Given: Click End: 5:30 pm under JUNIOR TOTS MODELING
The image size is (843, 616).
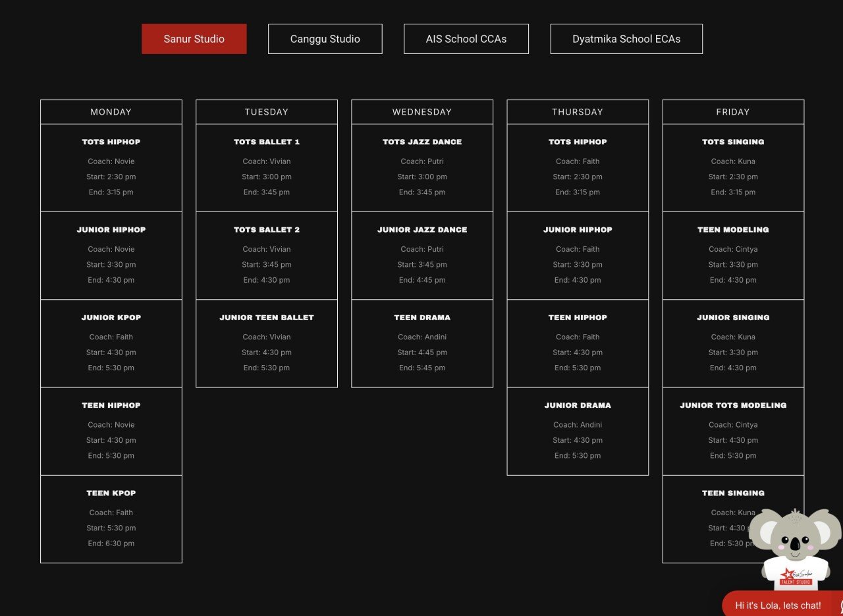Looking at the screenshot, I should point(733,455).
